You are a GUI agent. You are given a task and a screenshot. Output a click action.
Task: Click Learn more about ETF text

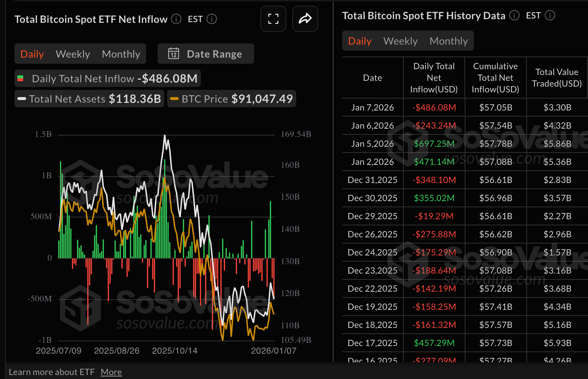[x=53, y=372]
